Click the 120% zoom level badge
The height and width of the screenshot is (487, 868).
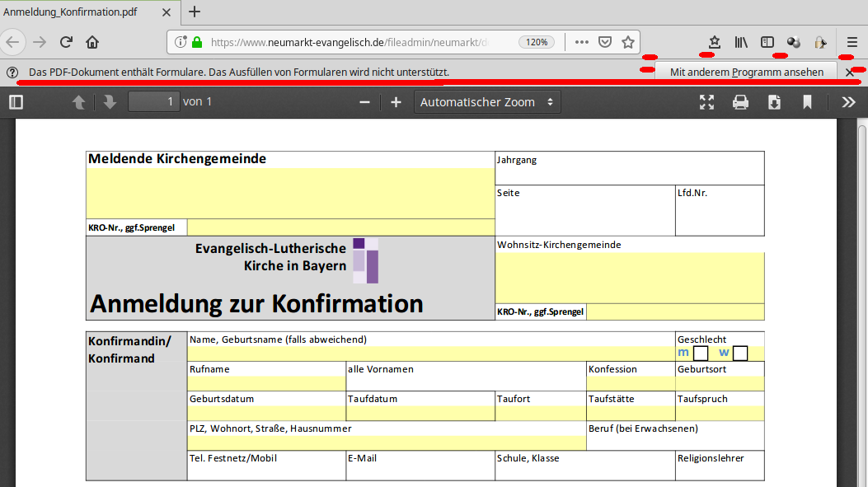[537, 42]
